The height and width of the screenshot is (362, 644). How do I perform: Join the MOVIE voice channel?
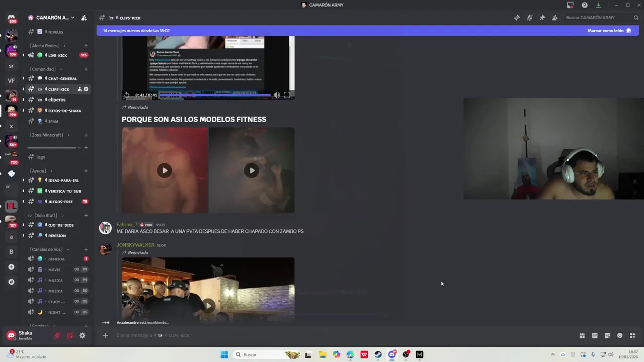tap(57, 269)
